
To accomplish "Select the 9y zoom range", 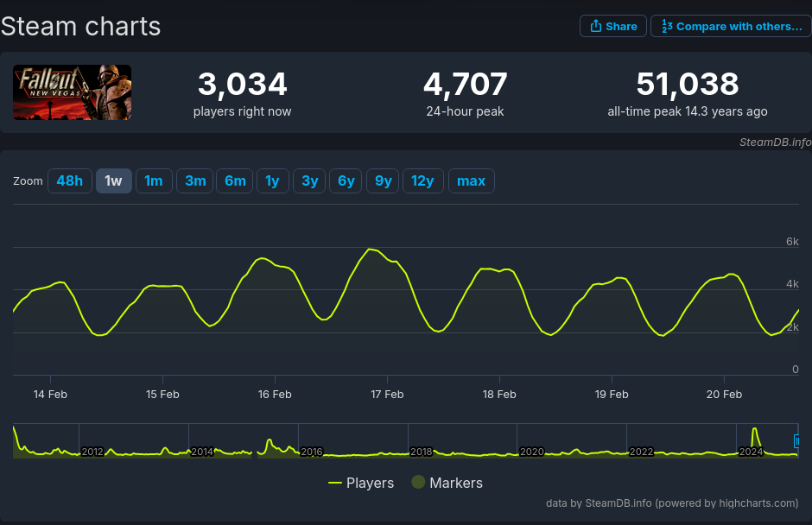I will (x=384, y=181).
